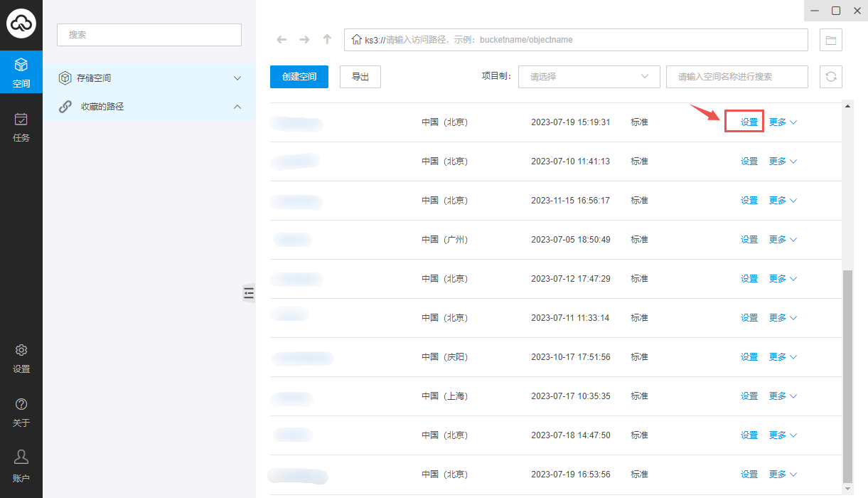Open the 关于 about page
Screen dimensions: 868x498
coord(21,412)
